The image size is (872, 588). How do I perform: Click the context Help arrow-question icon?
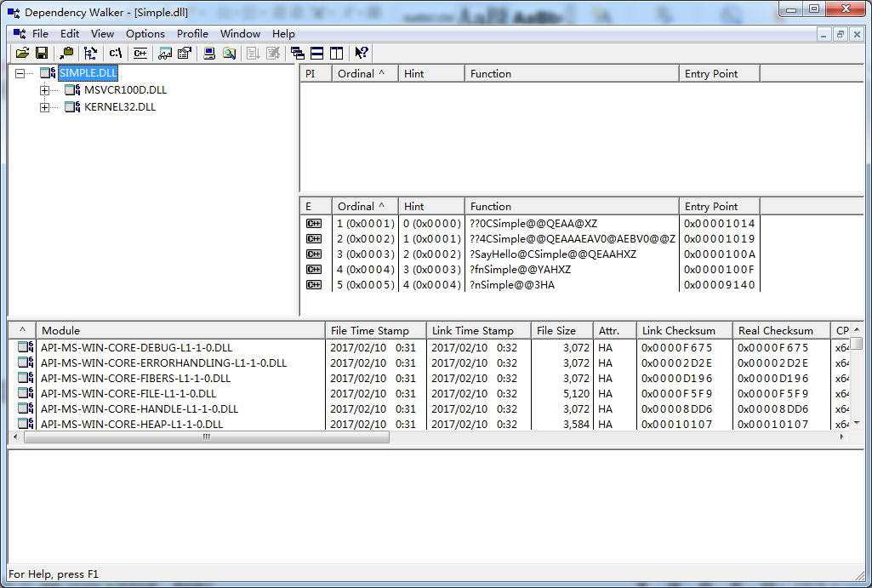pyautogui.click(x=362, y=54)
